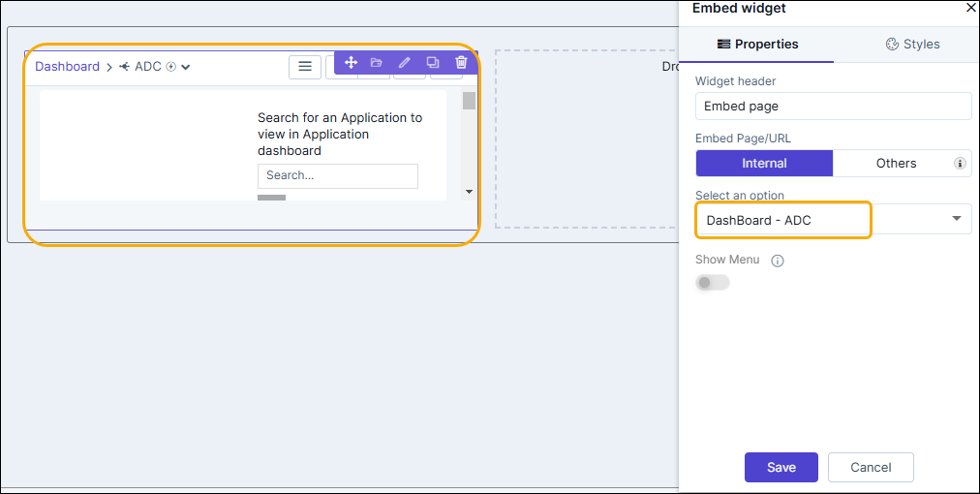Click the ADC connector icon in breadcrumb

coord(124,66)
